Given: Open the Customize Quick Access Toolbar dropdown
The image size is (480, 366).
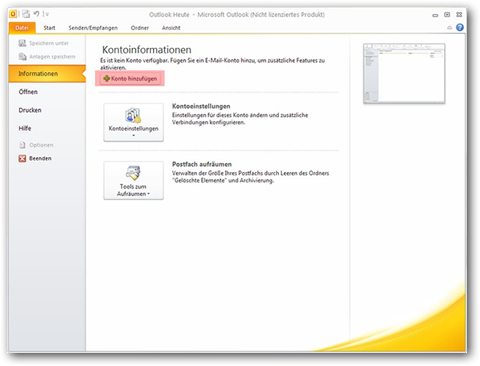Looking at the screenshot, I should tap(47, 14).
